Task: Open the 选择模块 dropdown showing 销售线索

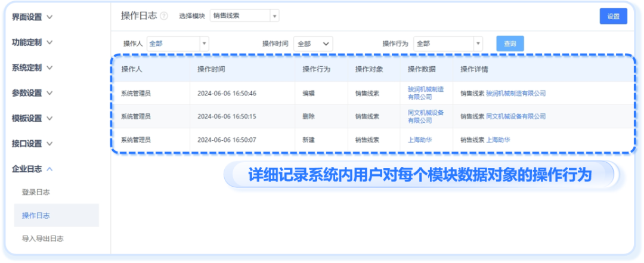Action: tap(244, 16)
